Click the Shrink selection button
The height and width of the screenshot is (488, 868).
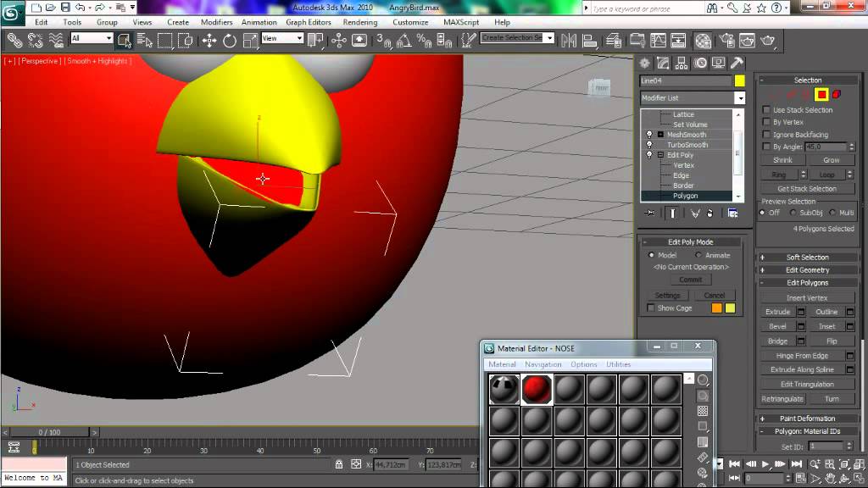pyautogui.click(x=782, y=160)
